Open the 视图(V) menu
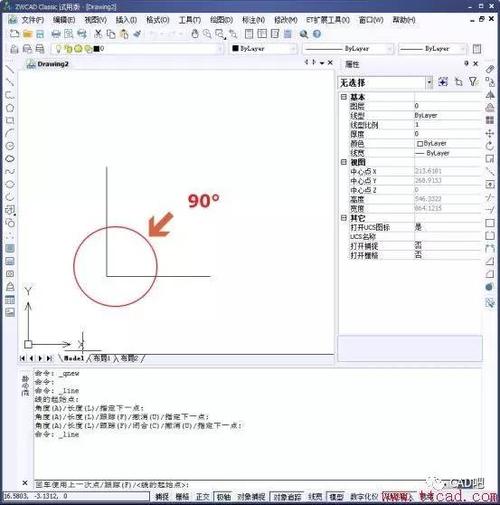Viewport: 500px width, 505px height. pyautogui.click(x=95, y=20)
